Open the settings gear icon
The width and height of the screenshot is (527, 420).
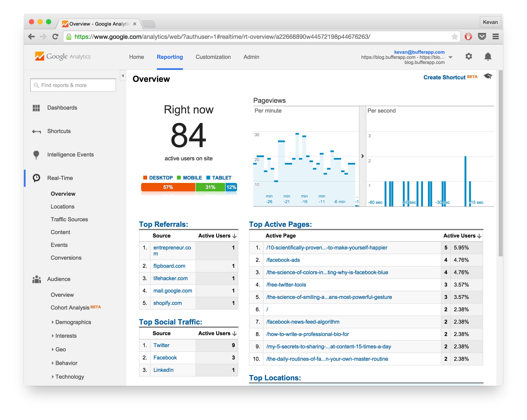[469, 56]
